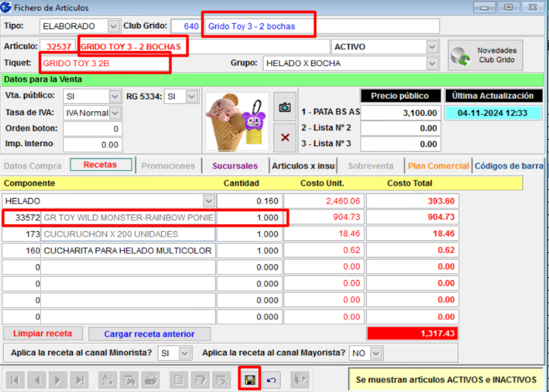Click the delete record icon with X

[x=222, y=380]
